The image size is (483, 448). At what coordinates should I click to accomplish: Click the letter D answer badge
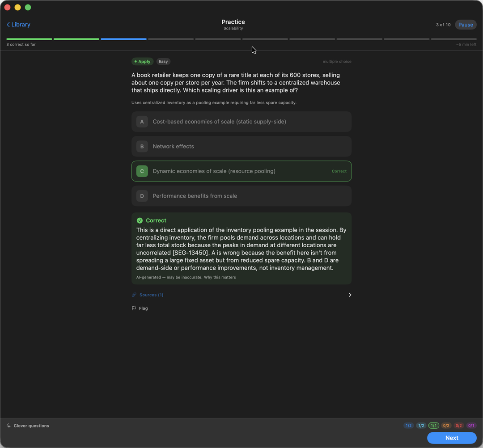click(x=142, y=196)
